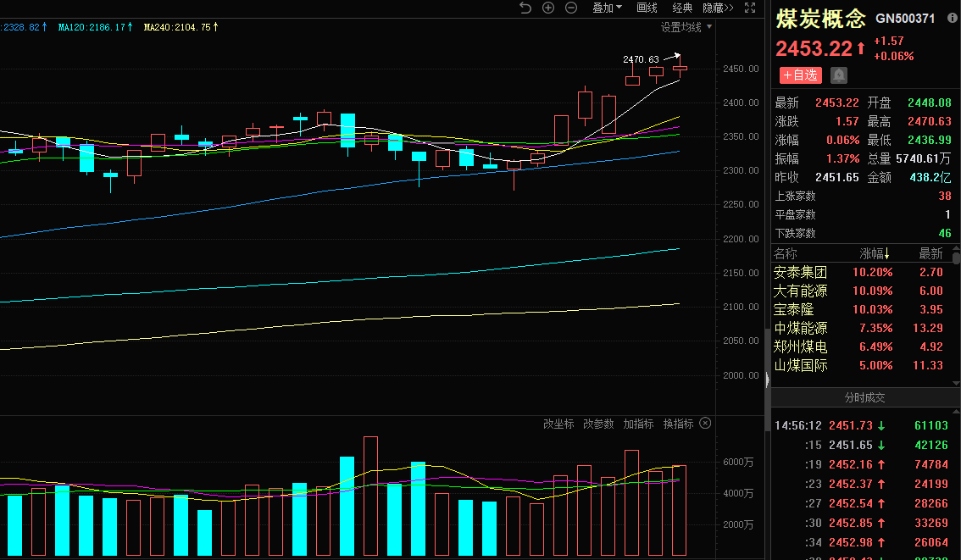Select the 中煤能源 row
961x560 pixels.
coord(861,328)
